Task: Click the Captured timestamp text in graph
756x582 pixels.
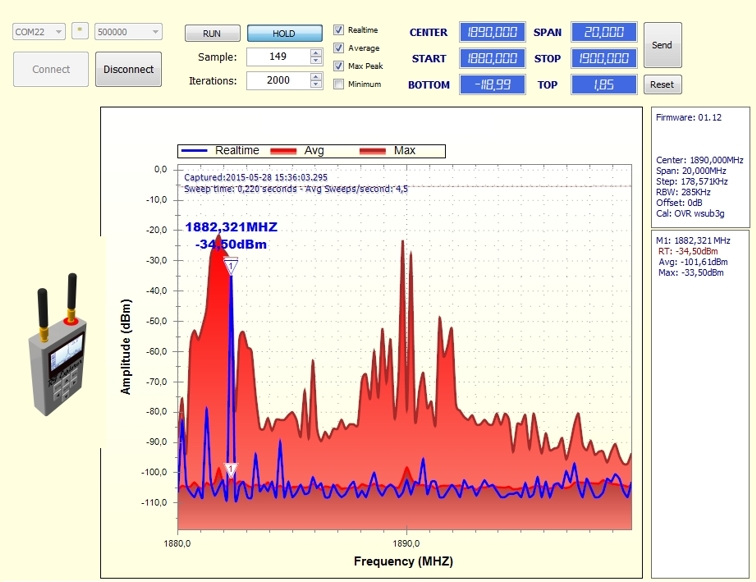Action: click(x=256, y=177)
